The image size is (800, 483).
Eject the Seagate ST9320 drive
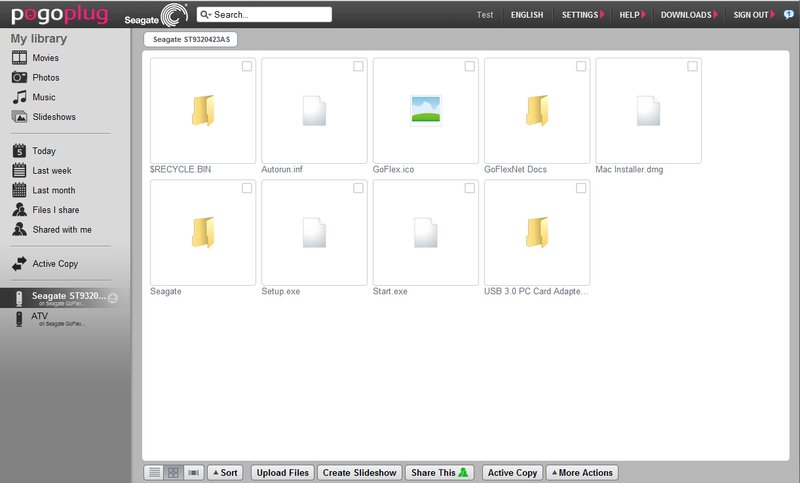coord(113,298)
